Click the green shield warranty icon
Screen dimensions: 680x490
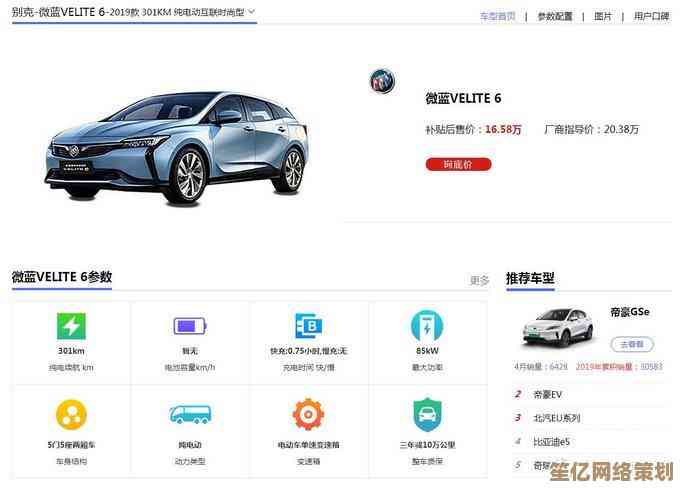[427, 415]
